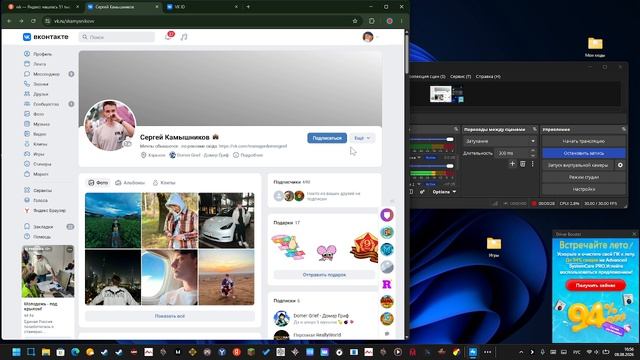640x360 pixels.
Task: Open Сообщества in VK sidebar
Action: coord(42,104)
